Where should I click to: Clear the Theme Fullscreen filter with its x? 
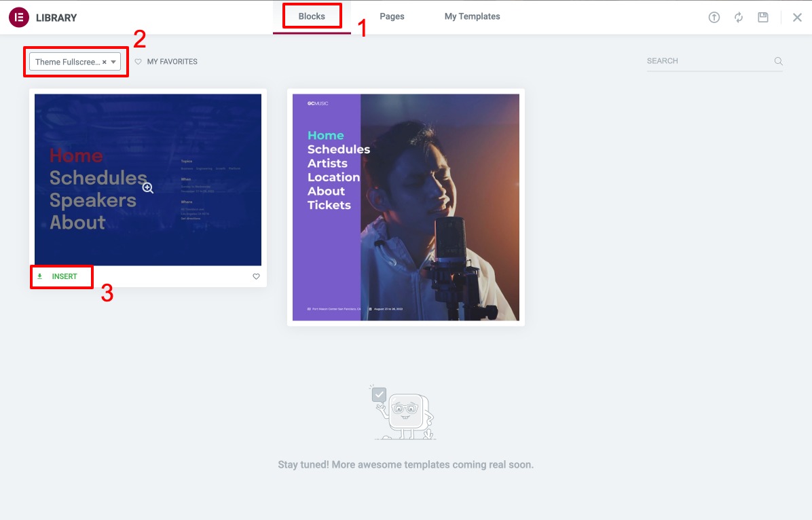click(104, 61)
